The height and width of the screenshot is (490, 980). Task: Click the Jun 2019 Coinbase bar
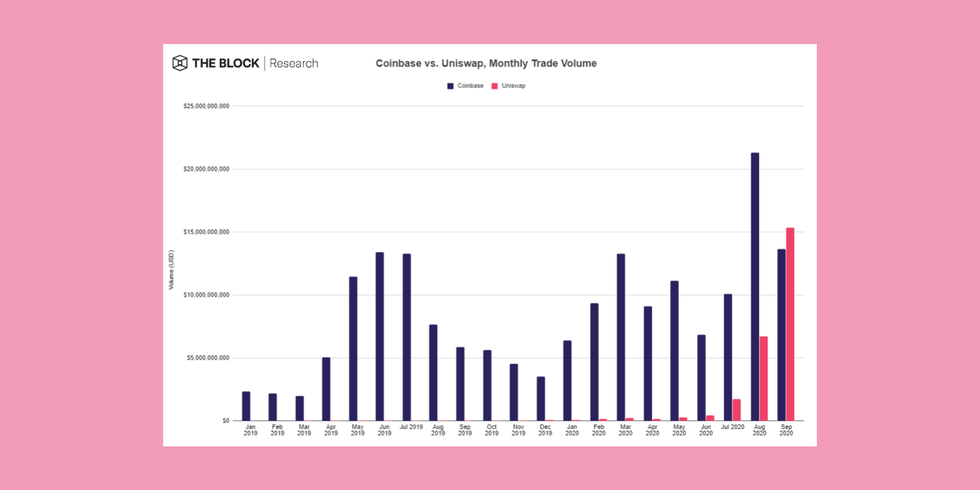coord(380,337)
